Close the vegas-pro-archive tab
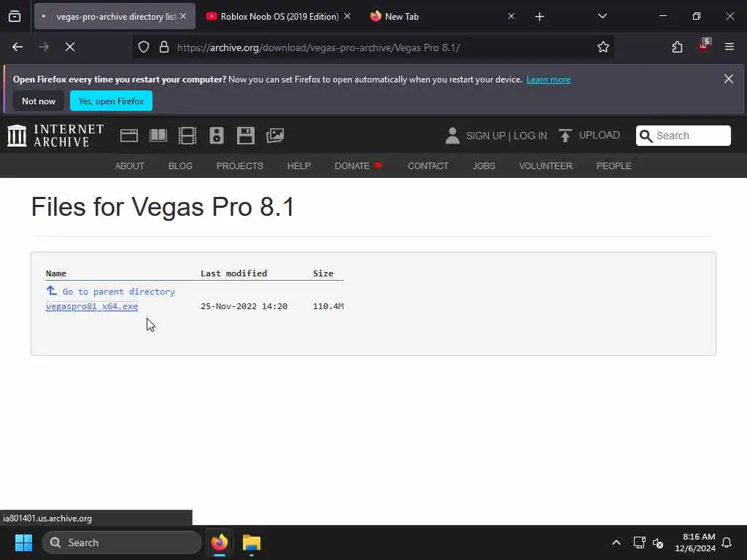The width and height of the screenshot is (747, 560). (x=183, y=17)
